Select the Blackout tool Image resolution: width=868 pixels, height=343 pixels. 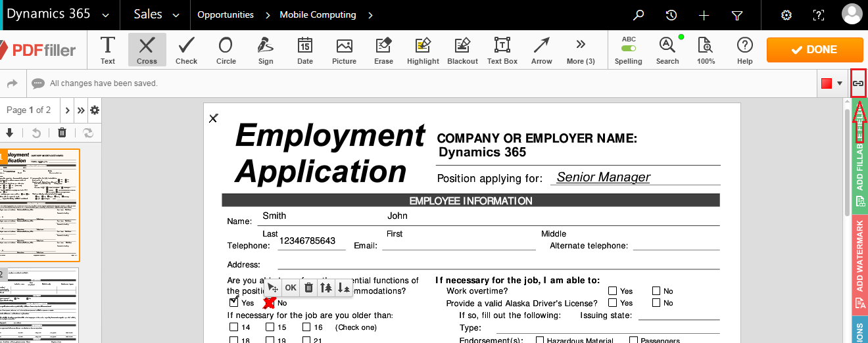[462, 50]
